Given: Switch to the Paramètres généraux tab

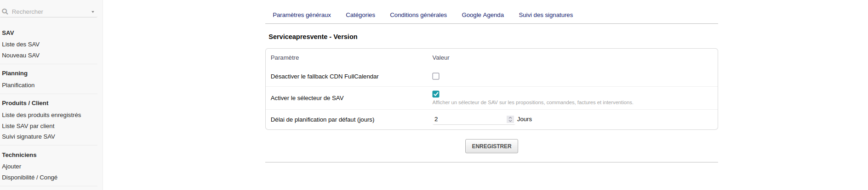Looking at the screenshot, I should [302, 15].
